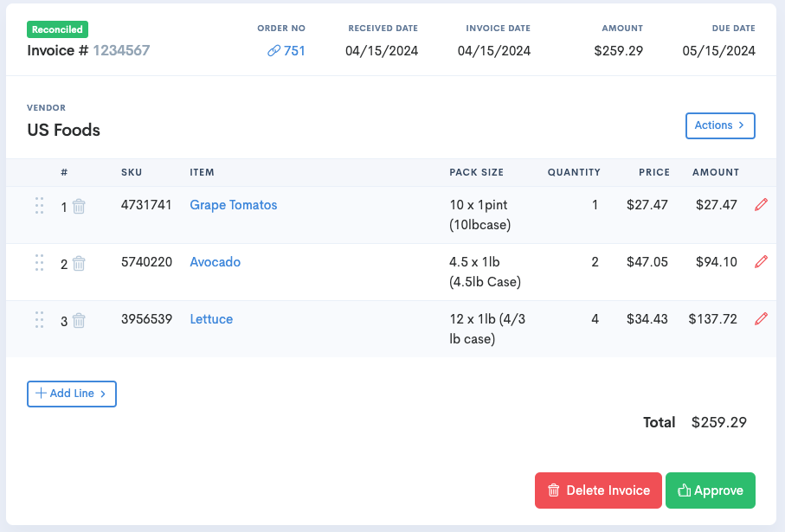Open the Lettuce item link
785x532 pixels.
tap(211, 319)
